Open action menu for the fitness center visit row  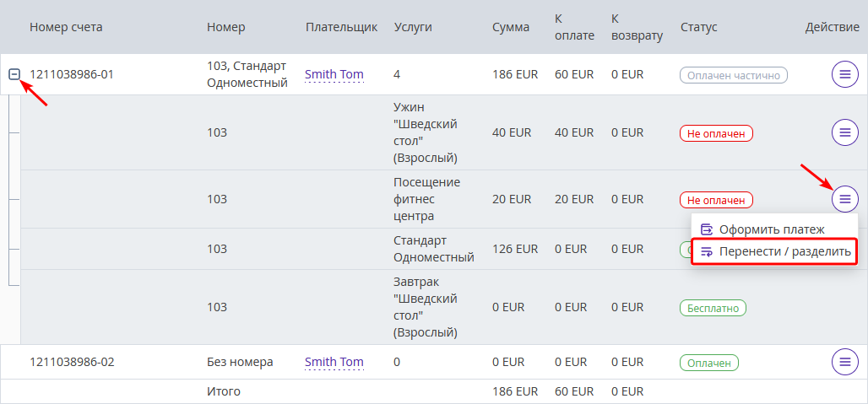pyautogui.click(x=844, y=199)
